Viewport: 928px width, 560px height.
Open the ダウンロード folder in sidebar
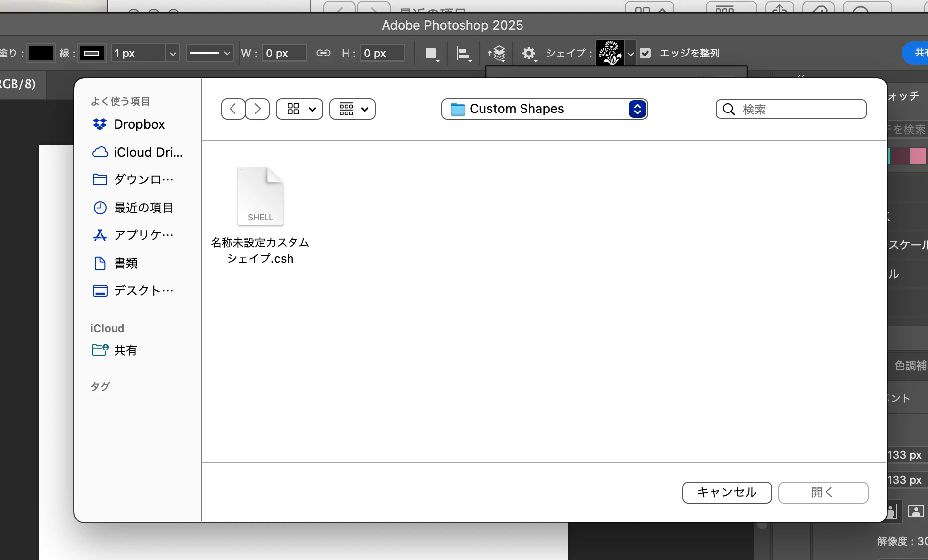[133, 180]
